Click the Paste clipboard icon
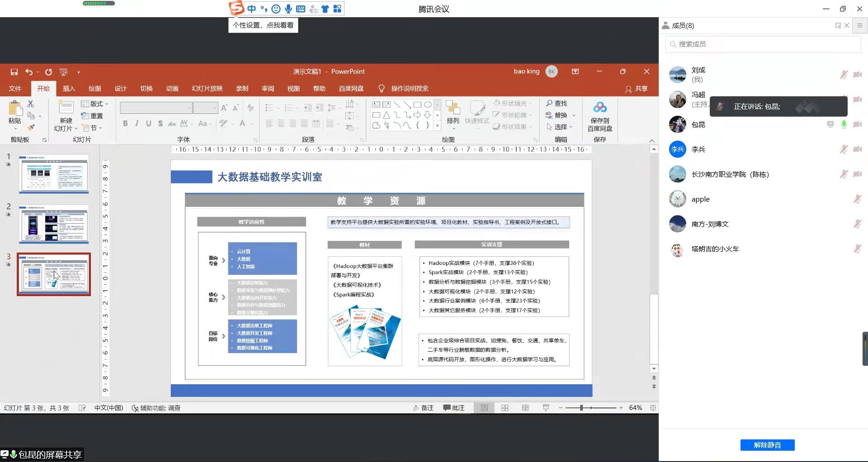Screen dimensions: 868x462 (x=15, y=108)
